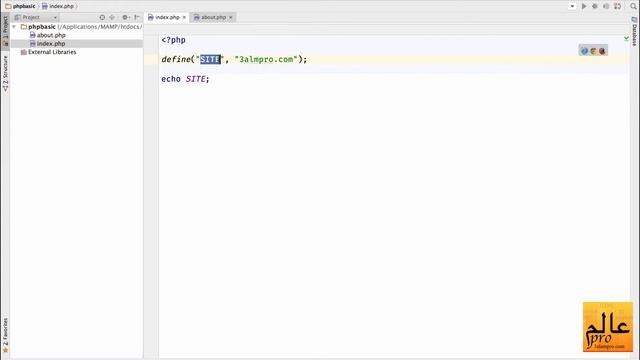Open the Favorites tool window side tab
The height and width of the screenshot is (360, 640).
(x=5, y=335)
